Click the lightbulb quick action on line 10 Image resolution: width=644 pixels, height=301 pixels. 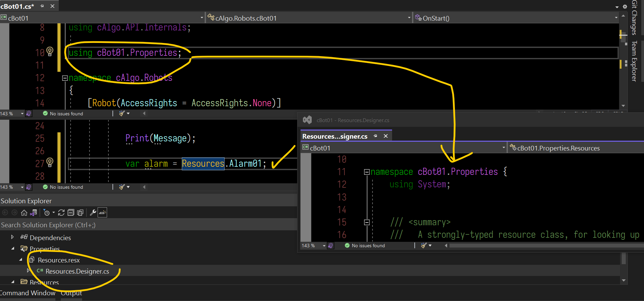point(50,51)
